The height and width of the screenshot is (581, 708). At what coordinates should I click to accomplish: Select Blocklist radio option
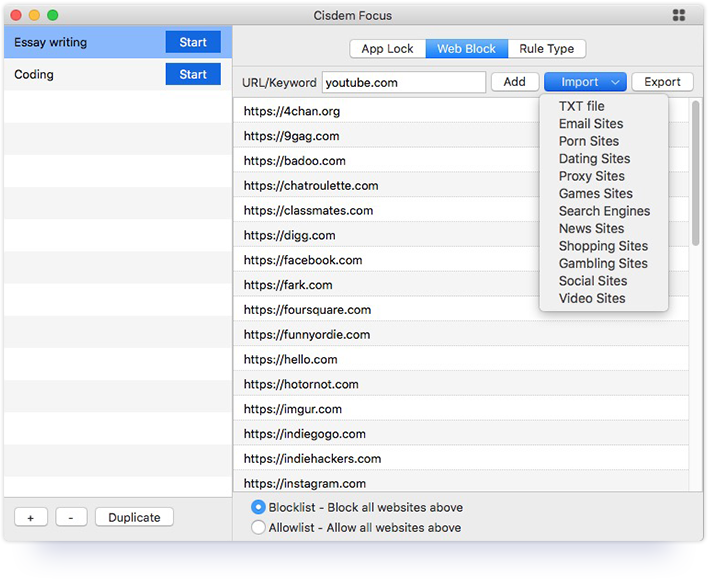pyautogui.click(x=258, y=507)
